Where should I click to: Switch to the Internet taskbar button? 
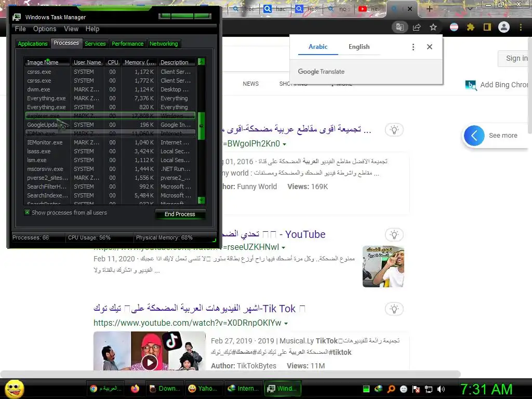pos(243,389)
